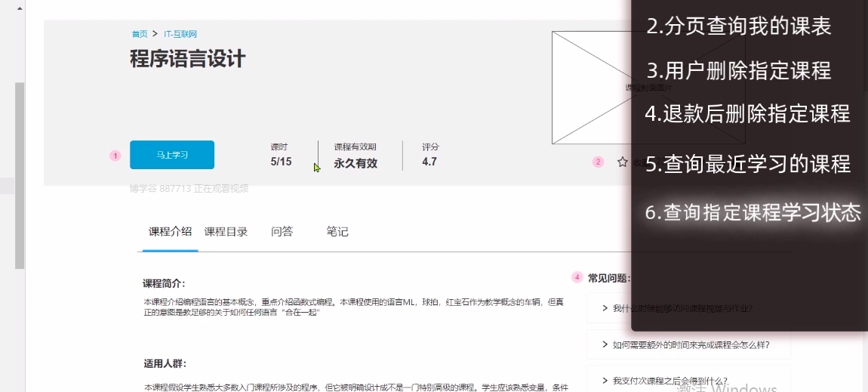Image resolution: width=868 pixels, height=392 pixels.
Task: Click the 5/15 课时 value
Action: click(x=282, y=162)
